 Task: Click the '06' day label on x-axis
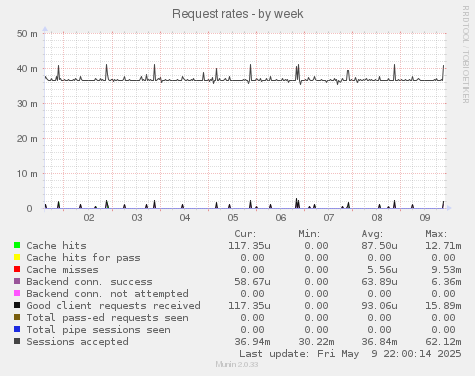coord(281,218)
